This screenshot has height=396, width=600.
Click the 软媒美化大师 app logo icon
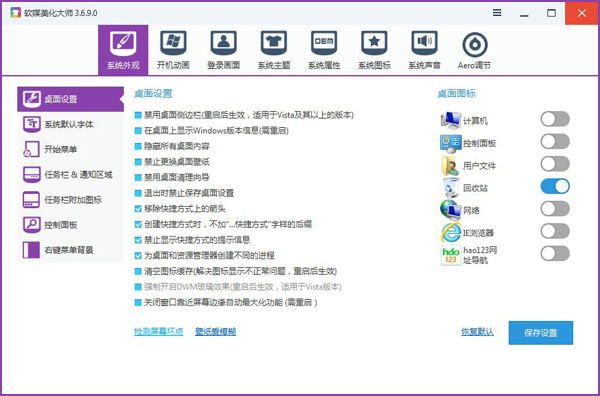point(15,13)
